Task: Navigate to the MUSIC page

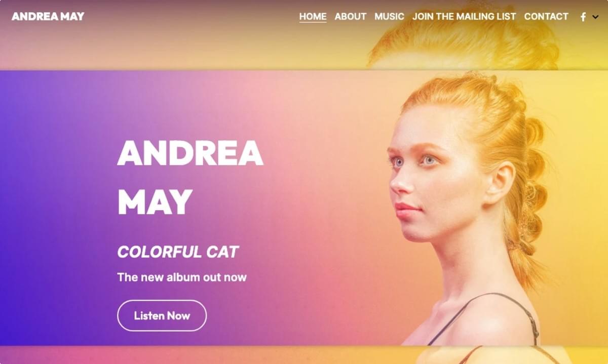Action: [389, 16]
